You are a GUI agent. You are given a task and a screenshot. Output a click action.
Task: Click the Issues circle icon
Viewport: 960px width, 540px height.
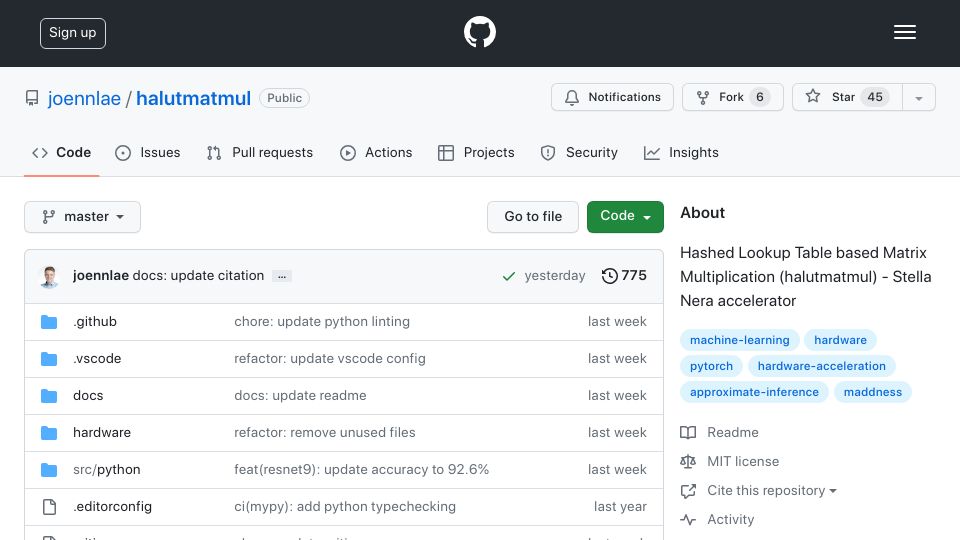(123, 153)
